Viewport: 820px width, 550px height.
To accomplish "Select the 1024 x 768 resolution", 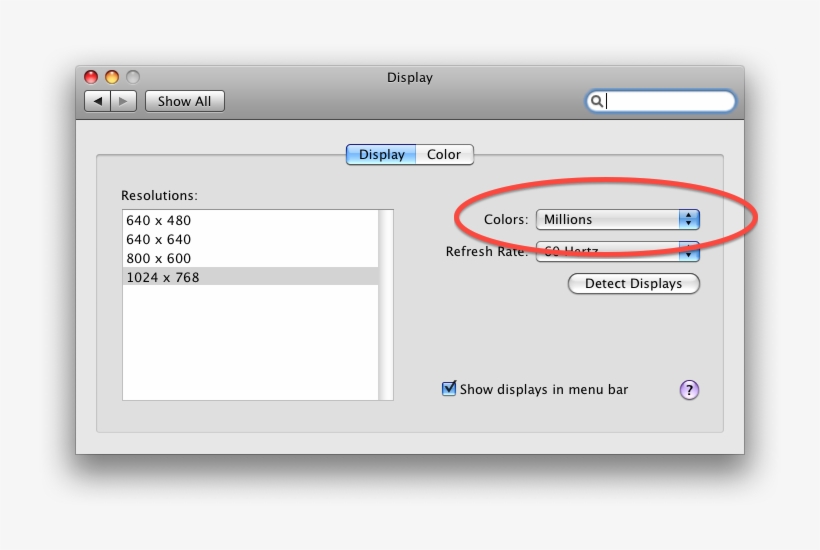I will tap(162, 277).
